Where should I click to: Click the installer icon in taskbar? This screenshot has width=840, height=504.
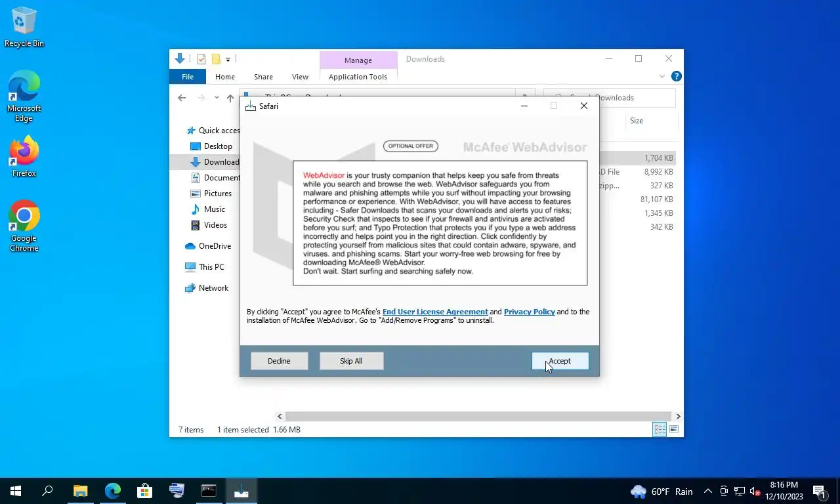[x=241, y=491]
